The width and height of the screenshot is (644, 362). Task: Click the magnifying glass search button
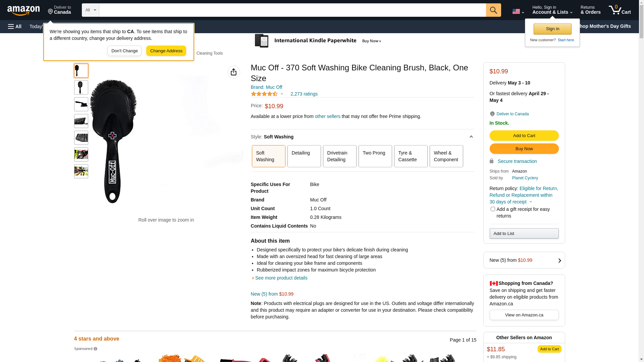pyautogui.click(x=493, y=10)
